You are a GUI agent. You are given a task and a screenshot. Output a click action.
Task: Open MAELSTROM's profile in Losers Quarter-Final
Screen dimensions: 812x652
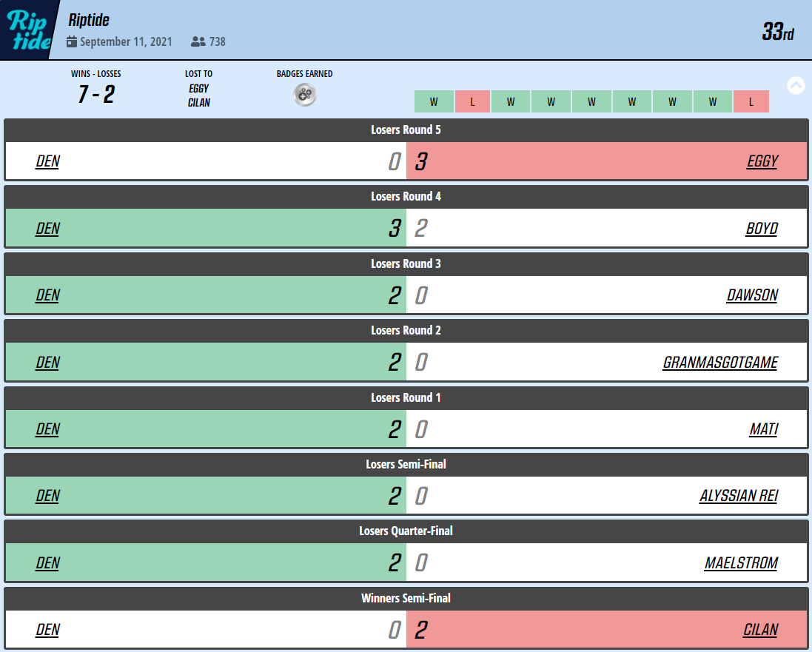(741, 562)
